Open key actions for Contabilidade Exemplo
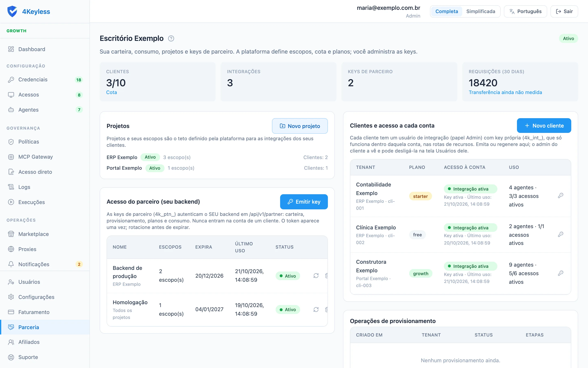The image size is (588, 368). 561,195
